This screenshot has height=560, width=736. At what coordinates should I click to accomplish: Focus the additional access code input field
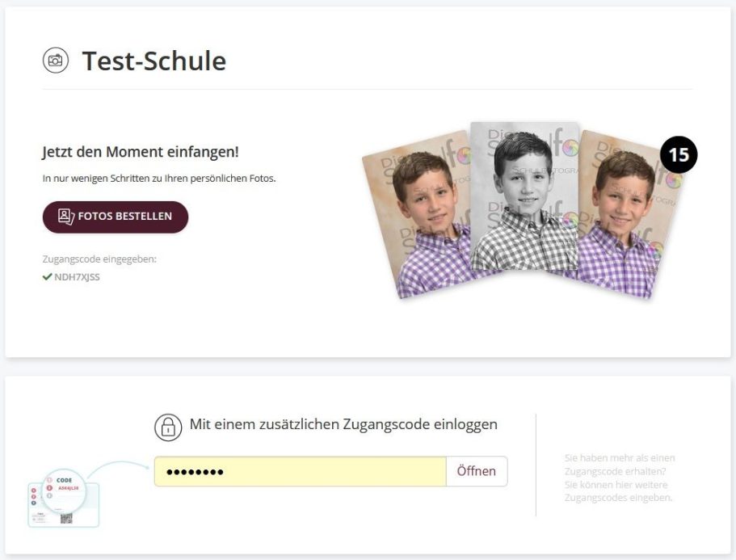(x=300, y=472)
